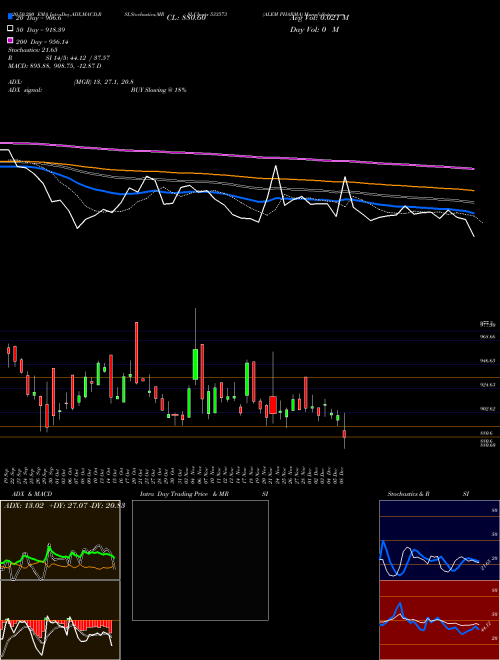500x660 pixels.
Task: Click the last red candlestick on the chart
Action: coord(344,434)
